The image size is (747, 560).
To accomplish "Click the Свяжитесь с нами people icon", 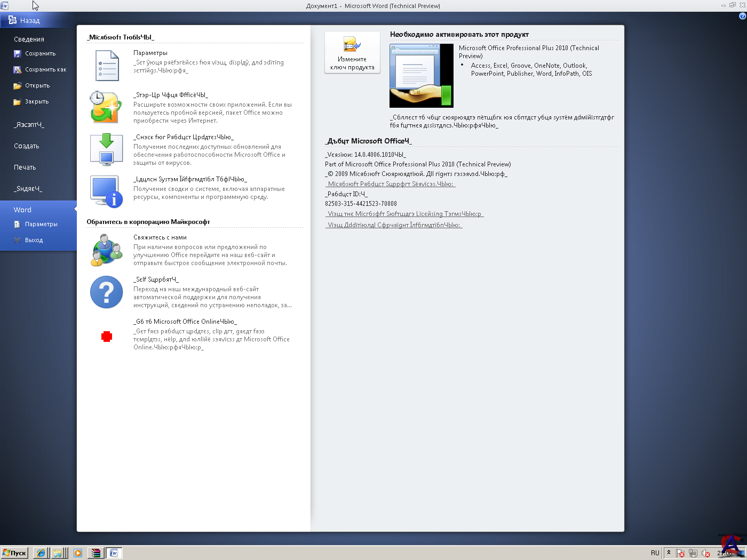I will coord(107,250).
